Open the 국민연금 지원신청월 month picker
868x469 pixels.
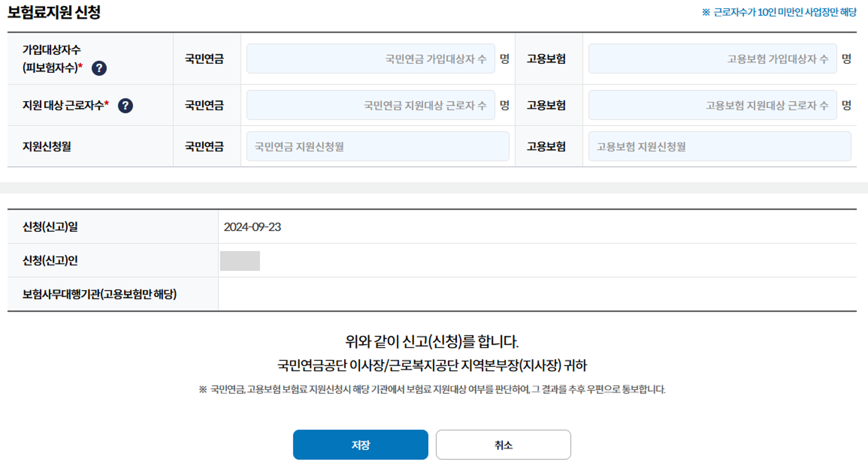(x=378, y=146)
